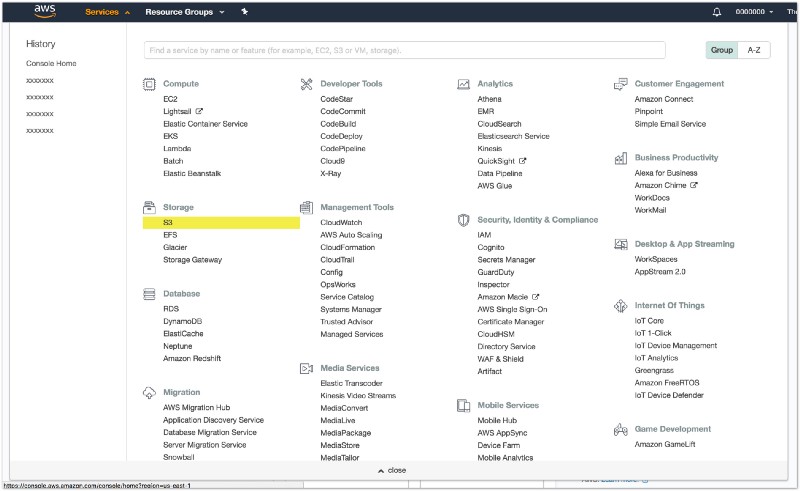This screenshot has width=800, height=491.
Task: Open Cognito
Action: tap(491, 248)
